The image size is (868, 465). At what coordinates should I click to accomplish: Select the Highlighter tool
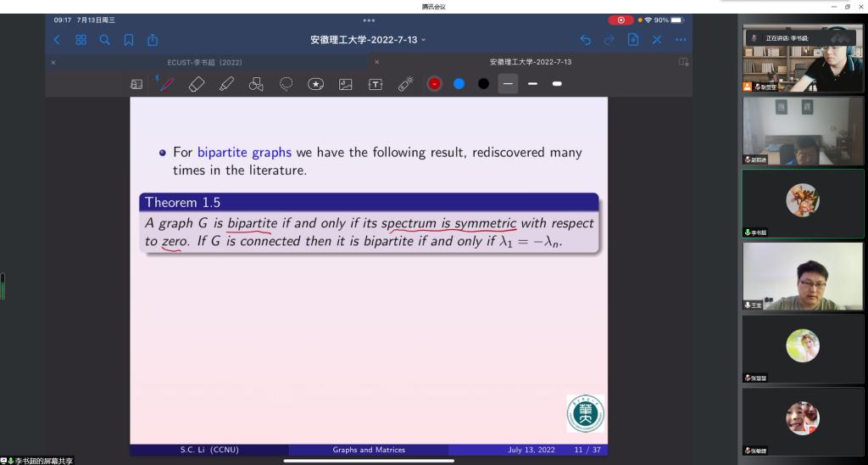(226, 84)
